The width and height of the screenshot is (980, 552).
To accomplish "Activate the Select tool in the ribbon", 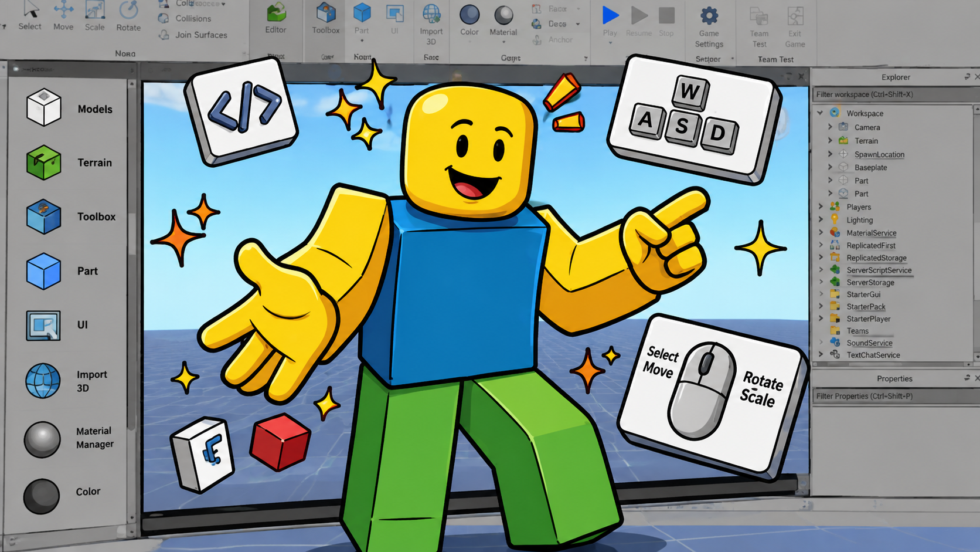I will pos(30,16).
